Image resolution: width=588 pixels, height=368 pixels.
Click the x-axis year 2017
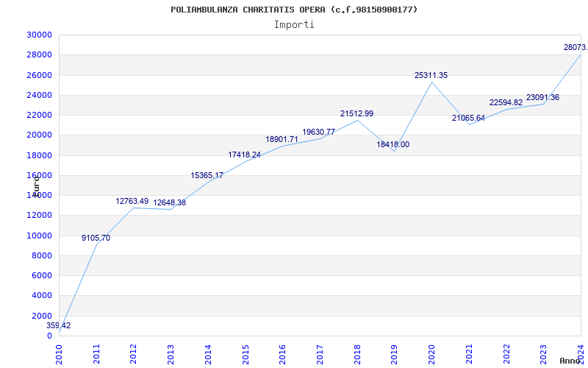(x=320, y=354)
